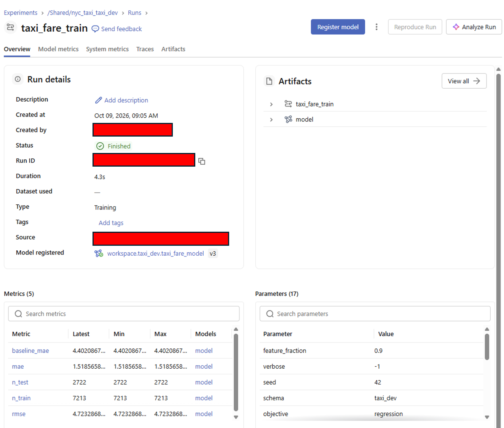Go to the Traces tab
Screen dimensions: 504x428
point(145,49)
